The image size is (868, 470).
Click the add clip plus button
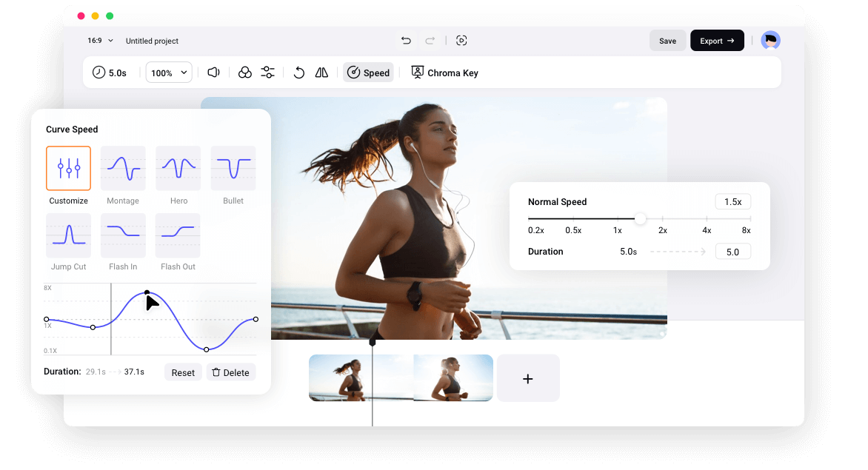click(x=528, y=378)
